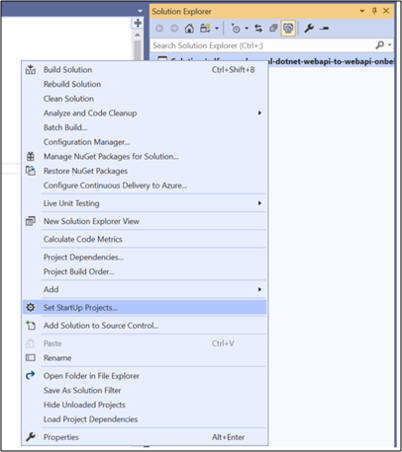Viewport: 402px width, 452px height.
Task: Open New Solution Explorer View
Action: coord(145,221)
